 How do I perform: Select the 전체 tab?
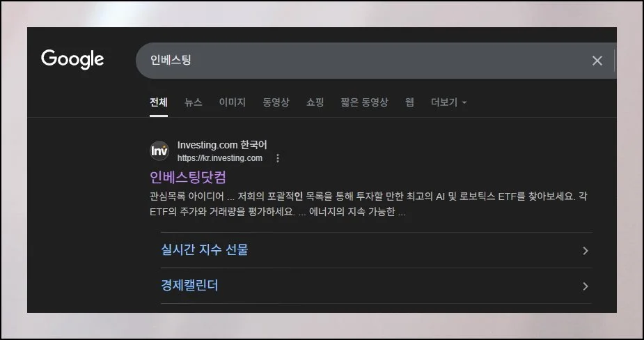(x=159, y=102)
